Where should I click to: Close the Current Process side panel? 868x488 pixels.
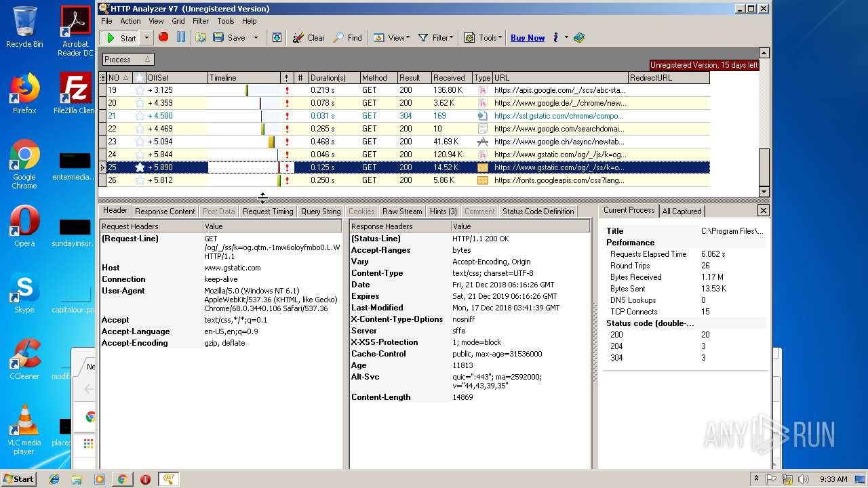(763, 211)
